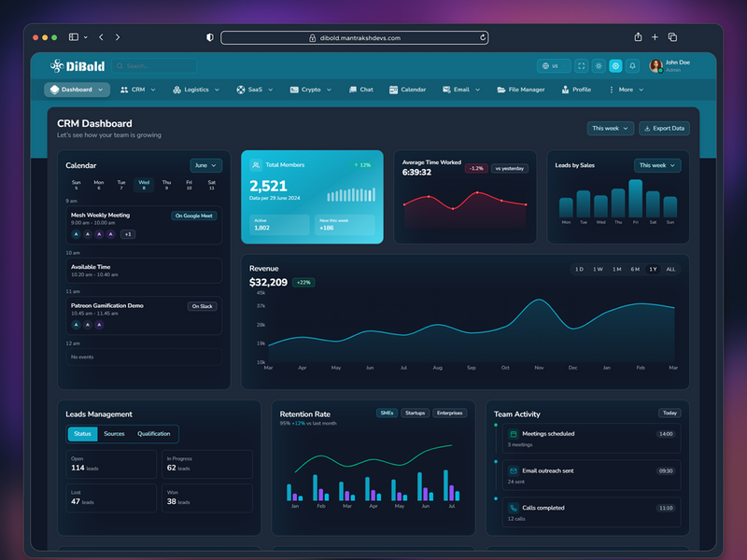The image size is (747, 560).
Task: Open the highlighted settings gear icon
Action: (x=615, y=66)
